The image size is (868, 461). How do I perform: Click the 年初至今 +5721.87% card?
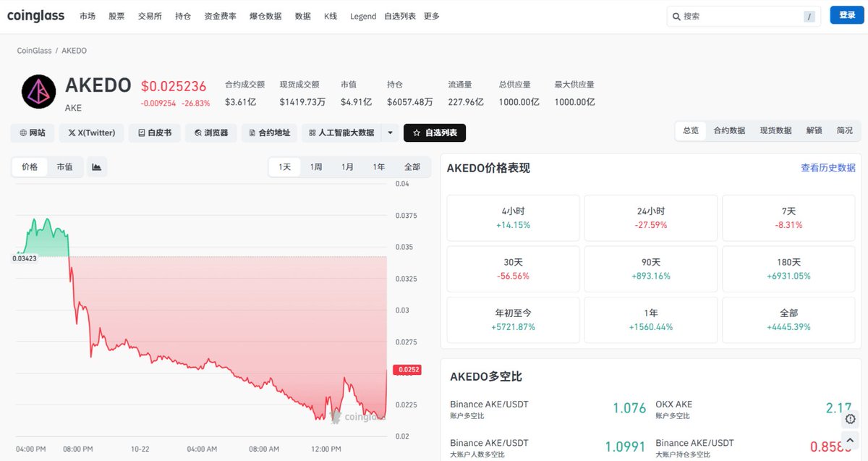(514, 320)
